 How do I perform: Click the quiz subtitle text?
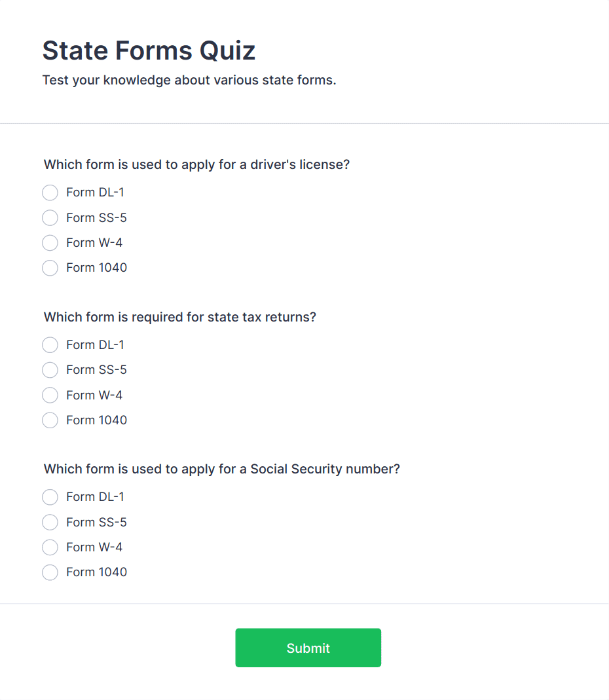coord(189,81)
